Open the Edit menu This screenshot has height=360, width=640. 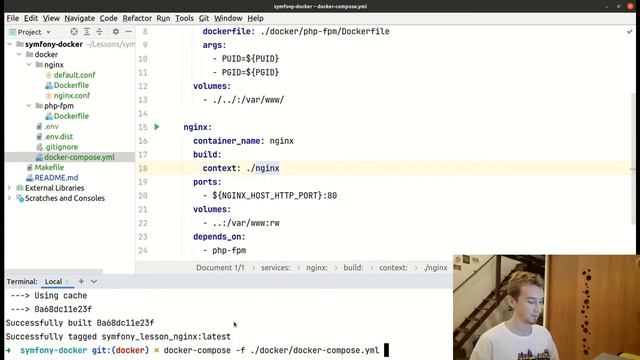(31, 18)
